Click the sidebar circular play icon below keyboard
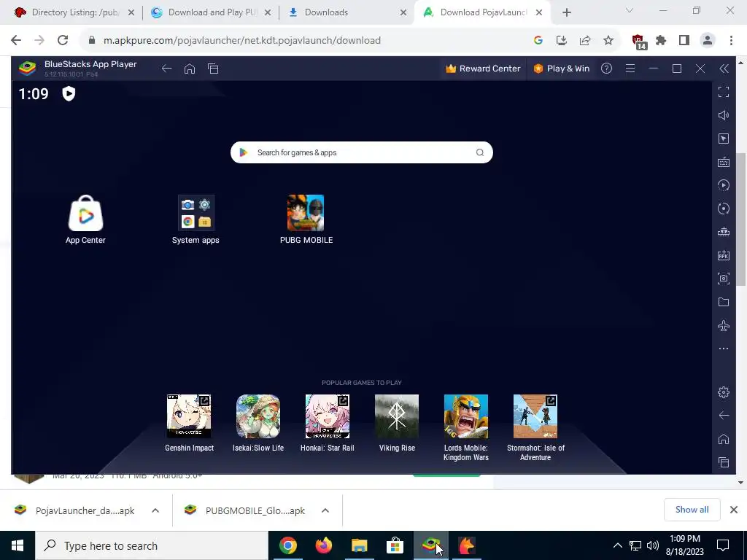The width and height of the screenshot is (747, 560). (724, 185)
